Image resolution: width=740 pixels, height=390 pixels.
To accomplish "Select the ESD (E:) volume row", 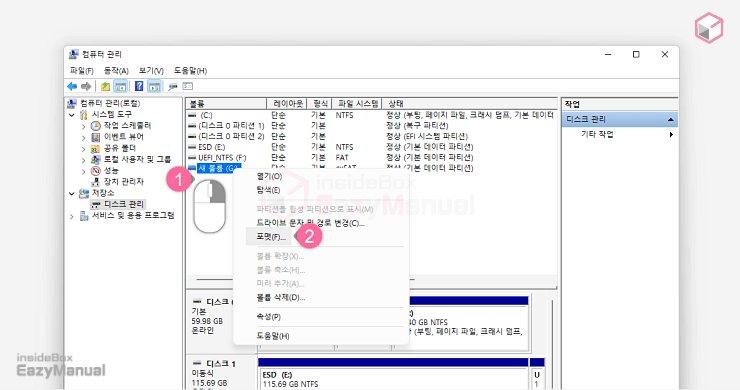I will 371,147.
